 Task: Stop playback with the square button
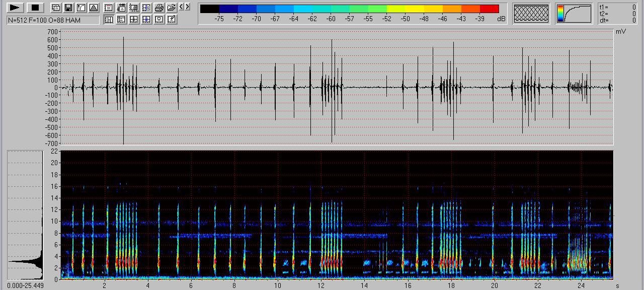tap(35, 8)
